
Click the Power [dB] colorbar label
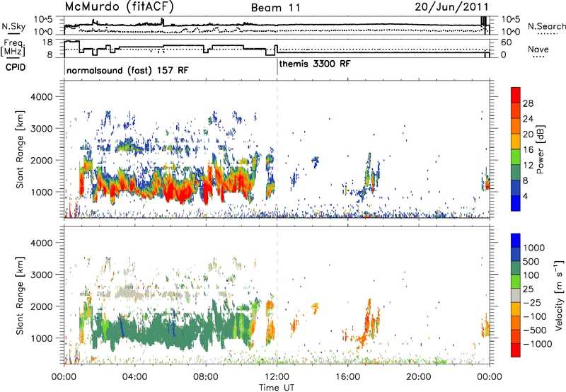click(540, 149)
